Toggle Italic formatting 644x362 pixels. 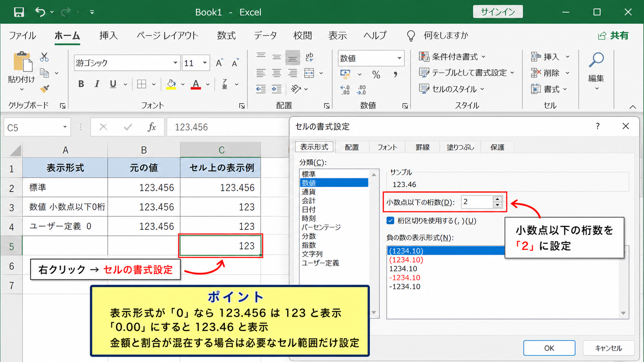click(x=97, y=84)
